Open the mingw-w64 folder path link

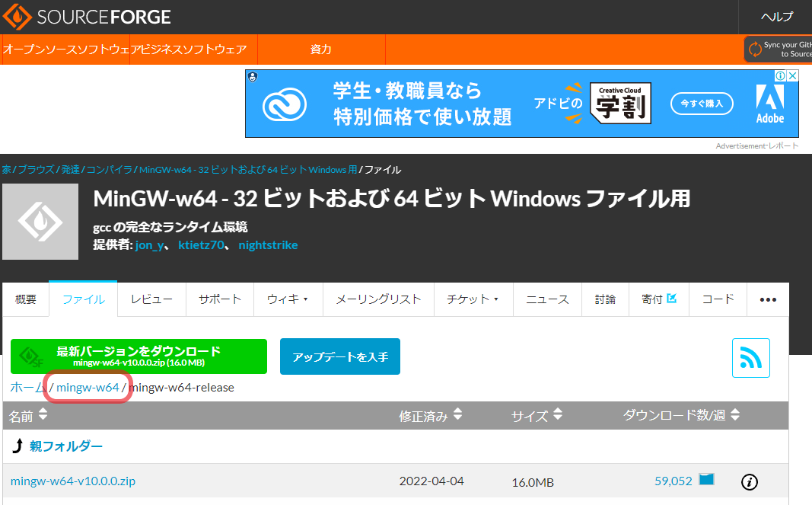click(x=88, y=387)
